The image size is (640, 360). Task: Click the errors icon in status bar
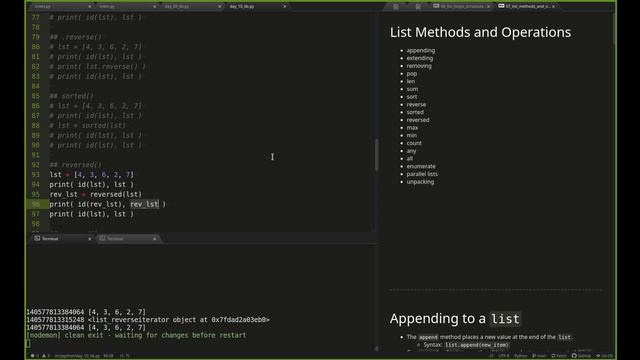click(34, 356)
